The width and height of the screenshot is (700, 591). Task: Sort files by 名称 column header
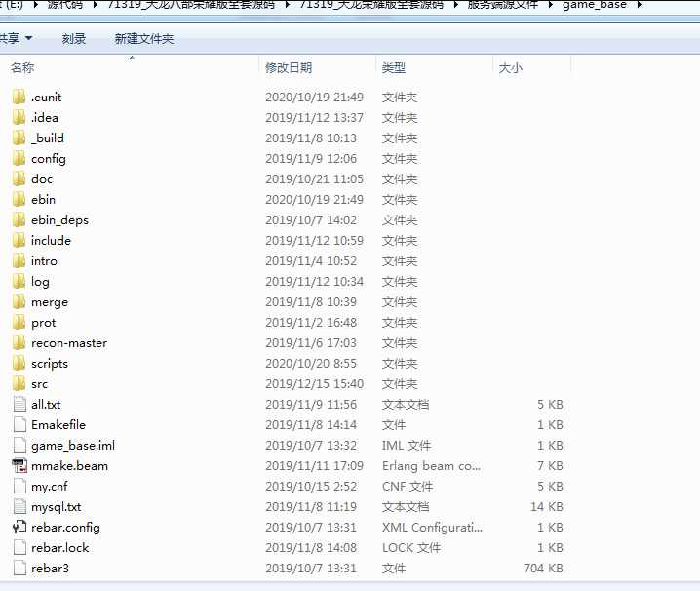23,67
